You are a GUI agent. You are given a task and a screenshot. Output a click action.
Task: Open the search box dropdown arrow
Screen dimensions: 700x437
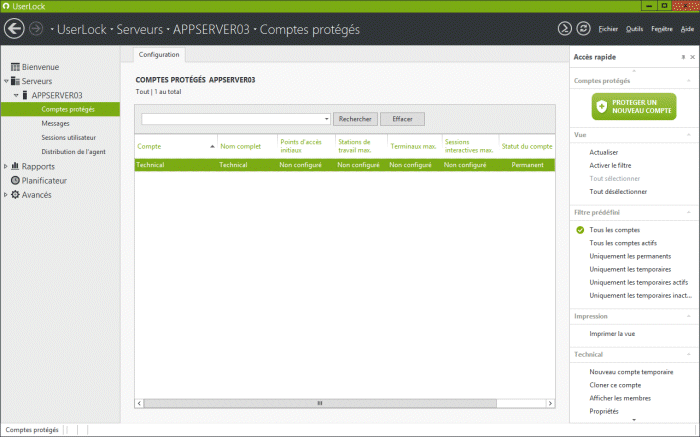(x=326, y=119)
